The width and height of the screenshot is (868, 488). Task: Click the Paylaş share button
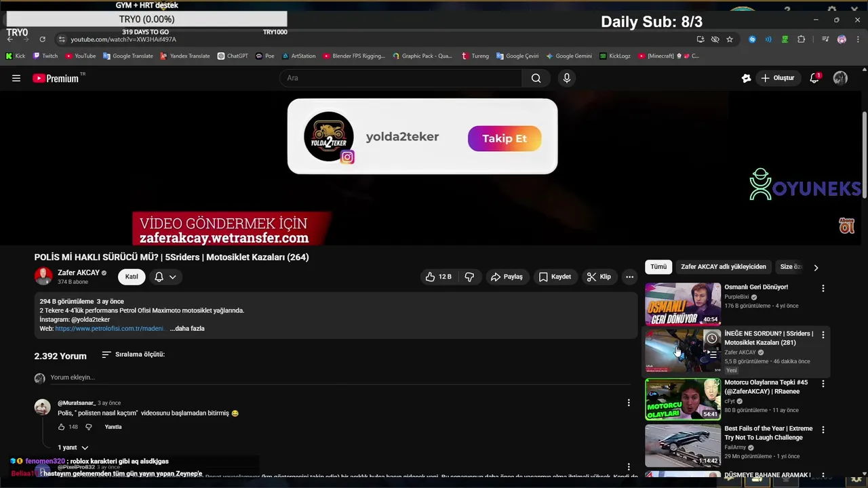tap(507, 277)
